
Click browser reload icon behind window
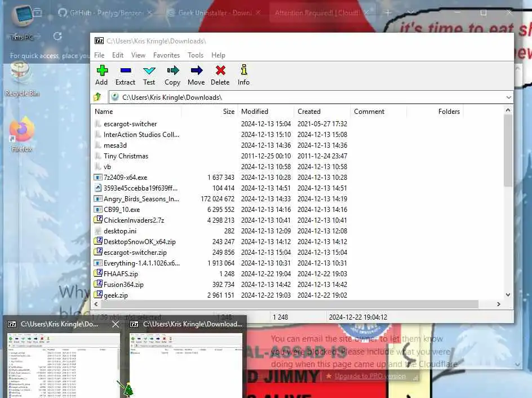click(57, 36)
